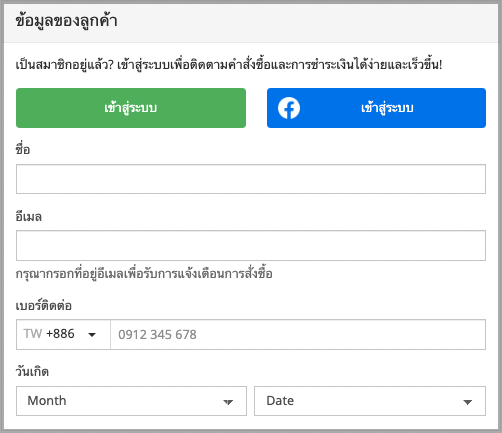Click the arrow in the Date box
The image size is (502, 433).
468,402
